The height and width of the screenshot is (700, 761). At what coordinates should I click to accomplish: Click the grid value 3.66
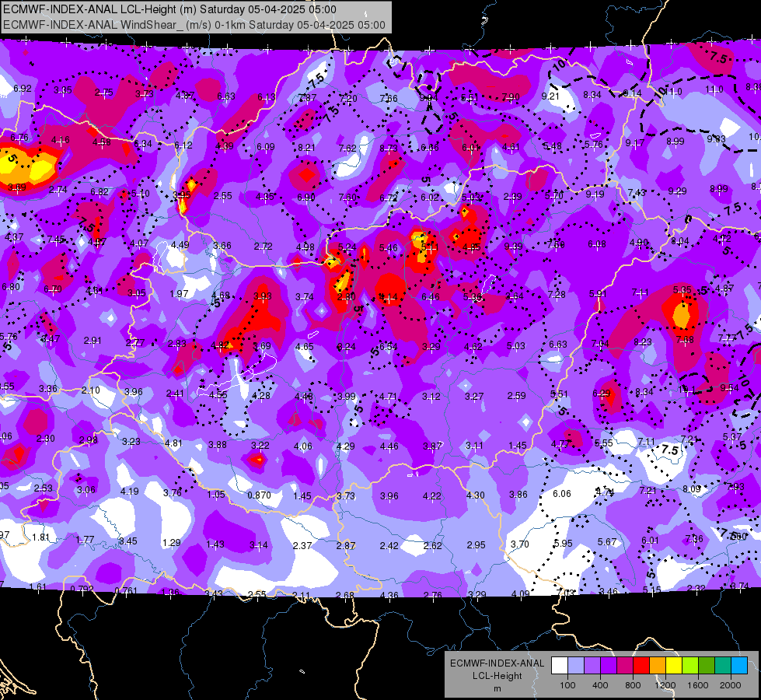[x=222, y=246]
